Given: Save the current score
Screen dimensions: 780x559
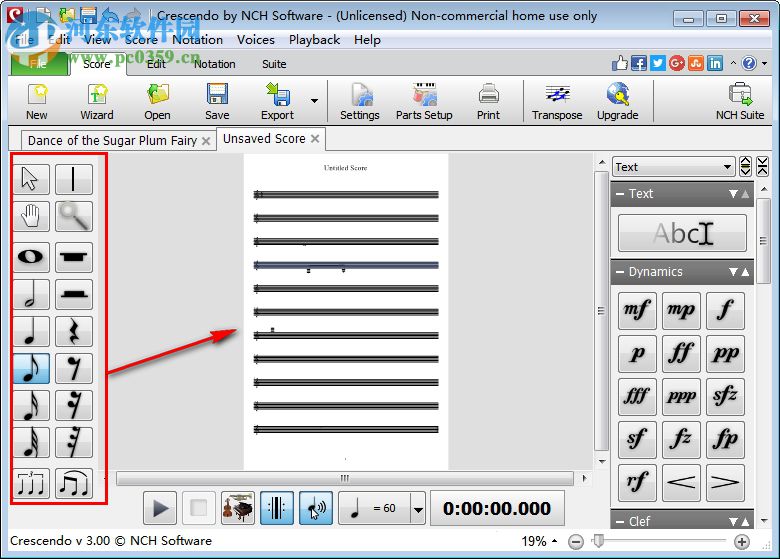Looking at the screenshot, I should 217,102.
